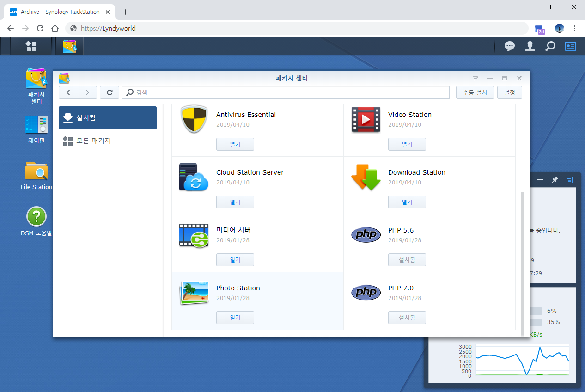This screenshot has height=392, width=585.
Task: Pin the widget panel
Action: 555,180
